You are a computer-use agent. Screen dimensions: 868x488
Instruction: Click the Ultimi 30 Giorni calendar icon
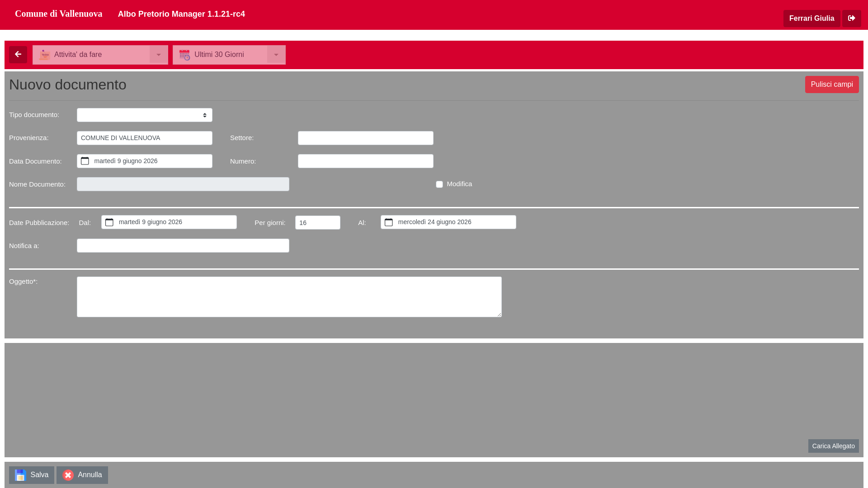click(x=184, y=55)
